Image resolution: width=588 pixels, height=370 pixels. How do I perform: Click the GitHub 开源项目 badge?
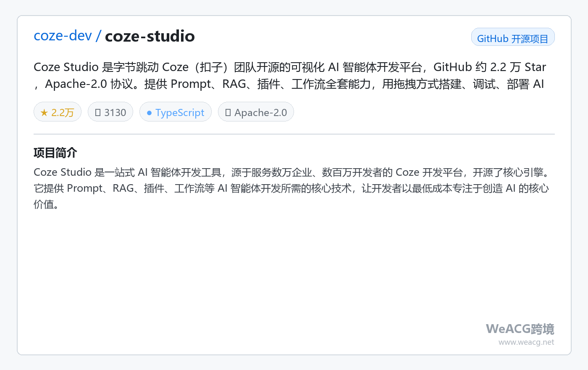coord(513,37)
